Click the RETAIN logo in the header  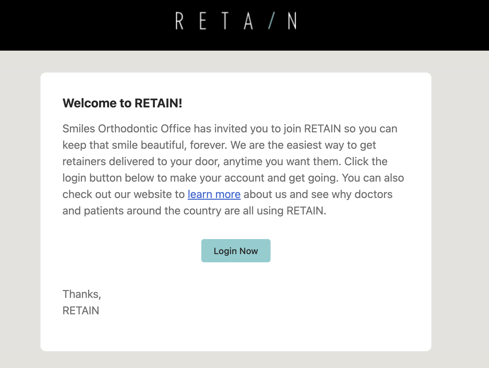click(x=236, y=21)
